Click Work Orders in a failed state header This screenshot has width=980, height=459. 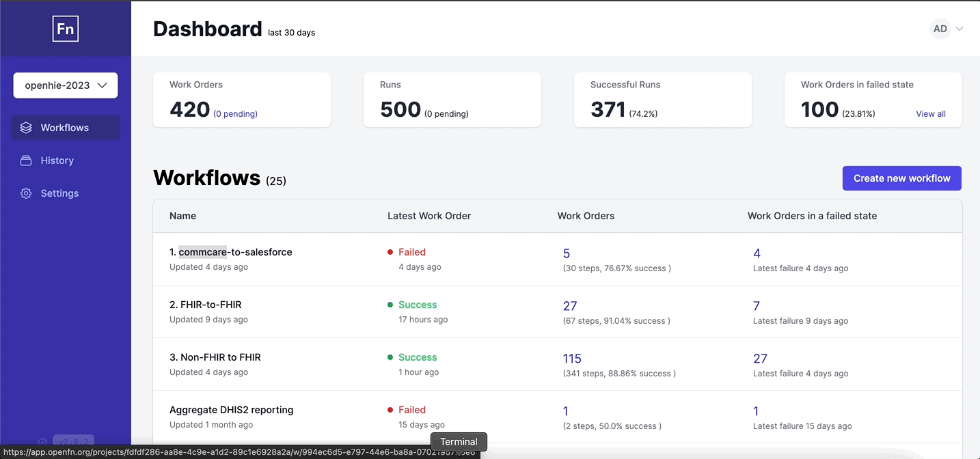(x=813, y=216)
